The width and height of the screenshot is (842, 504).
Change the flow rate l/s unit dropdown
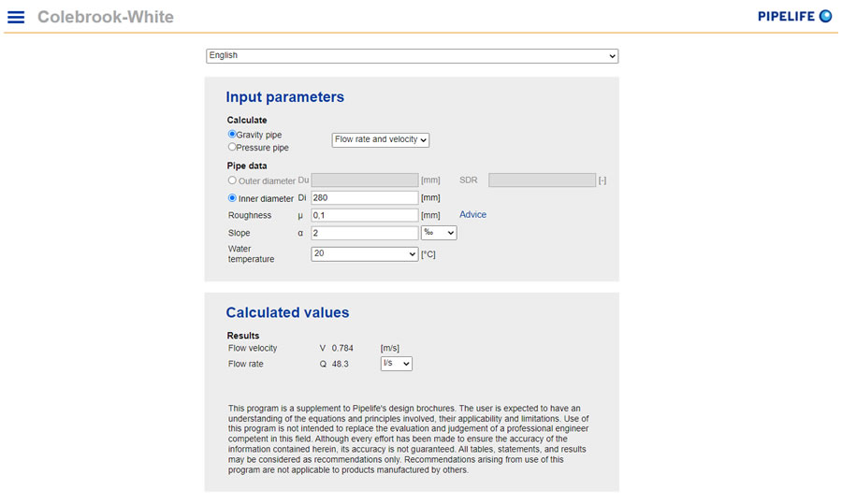[x=397, y=364]
